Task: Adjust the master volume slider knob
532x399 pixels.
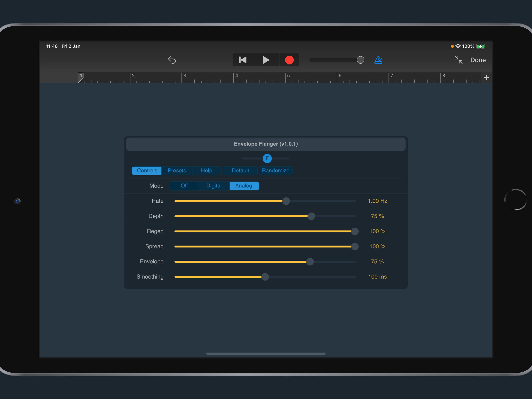Action: [x=360, y=60]
